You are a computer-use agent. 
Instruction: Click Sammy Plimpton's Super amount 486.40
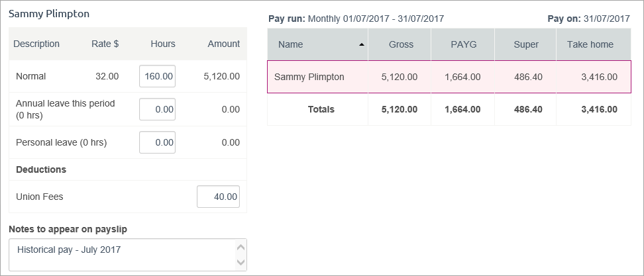(x=528, y=77)
